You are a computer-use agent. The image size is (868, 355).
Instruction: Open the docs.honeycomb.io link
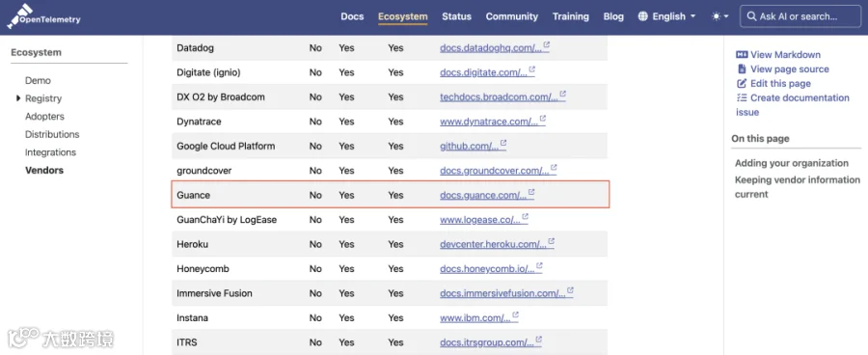[487, 268]
